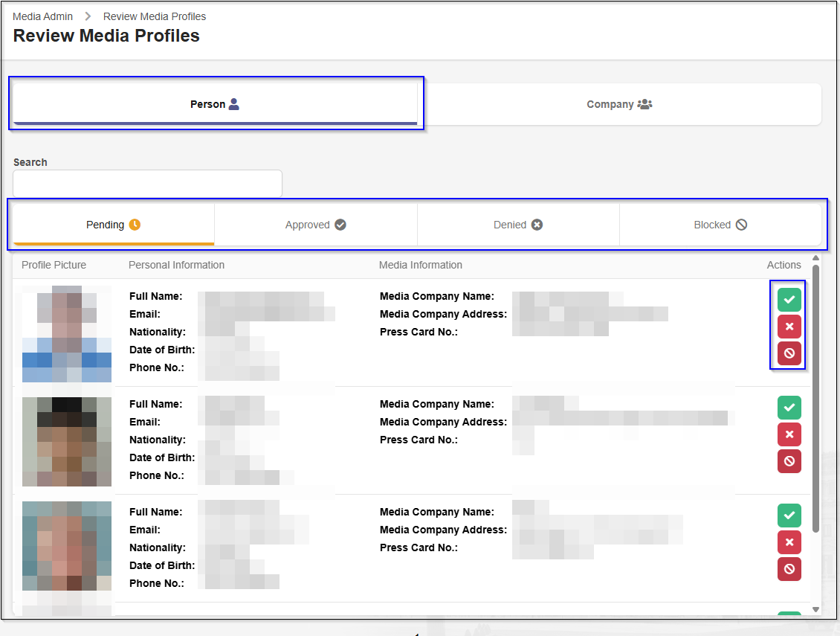
Task: Select the Person tab
Action: click(215, 104)
